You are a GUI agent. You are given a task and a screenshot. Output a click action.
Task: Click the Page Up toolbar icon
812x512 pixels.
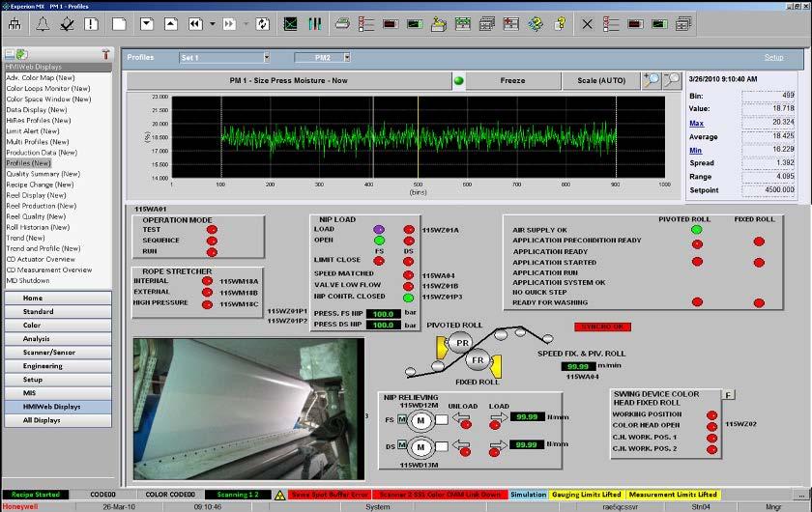click(171, 24)
